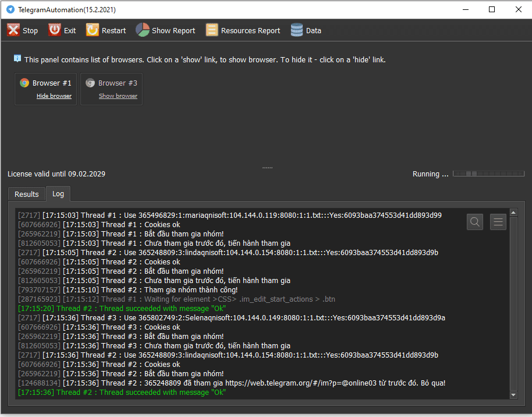The height and width of the screenshot is (417, 532).
Task: Open the Show Report pie chart icon
Action: [143, 30]
